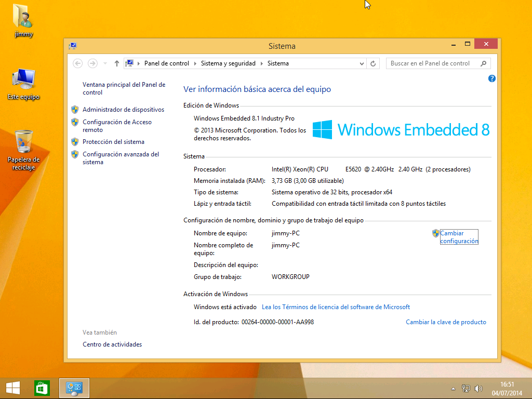532x399 pixels.
Task: Click the Buscar en el Panel de control field
Action: pyautogui.click(x=438, y=63)
